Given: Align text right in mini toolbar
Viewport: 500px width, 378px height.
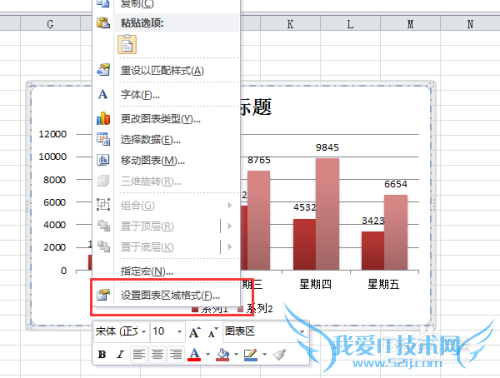Looking at the screenshot, I should [175, 354].
